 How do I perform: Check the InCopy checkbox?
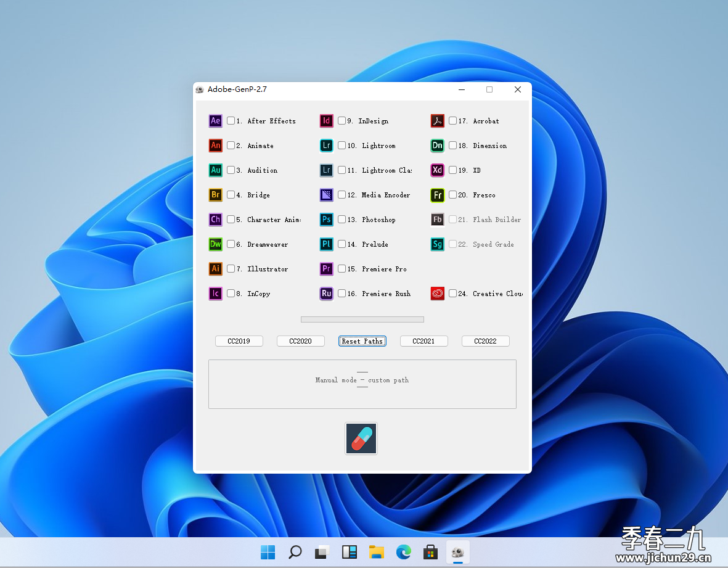(x=231, y=294)
